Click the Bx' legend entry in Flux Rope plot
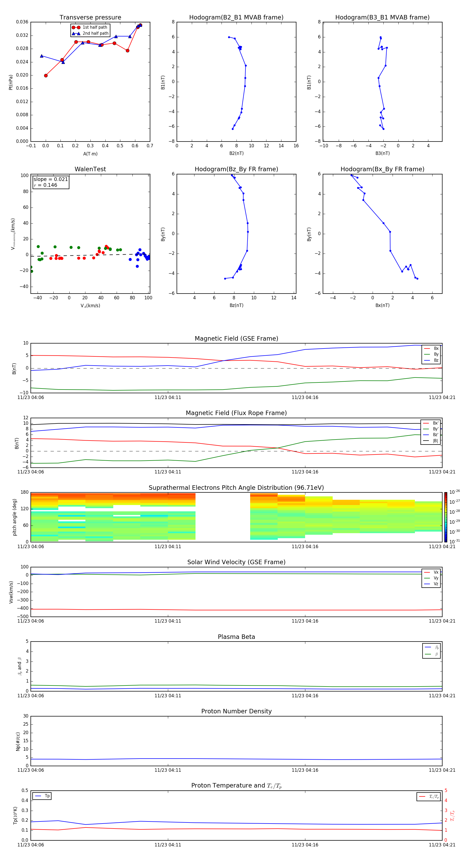Screen dimensions: 473x868 click(431, 423)
